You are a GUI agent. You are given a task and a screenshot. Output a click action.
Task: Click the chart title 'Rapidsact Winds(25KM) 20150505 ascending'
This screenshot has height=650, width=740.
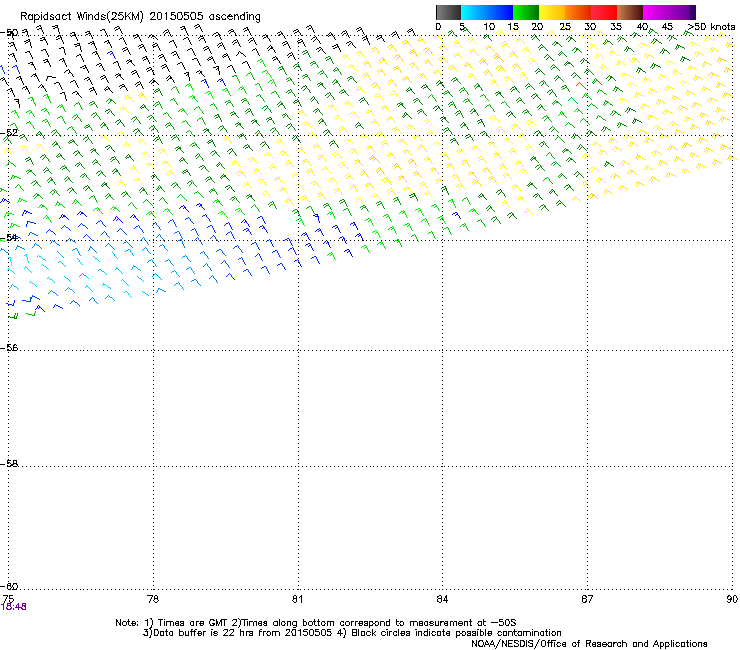pyautogui.click(x=140, y=17)
